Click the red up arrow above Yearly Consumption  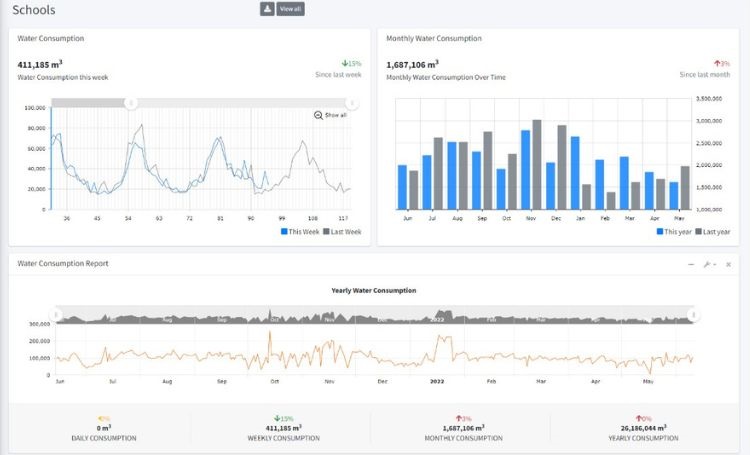coord(637,418)
